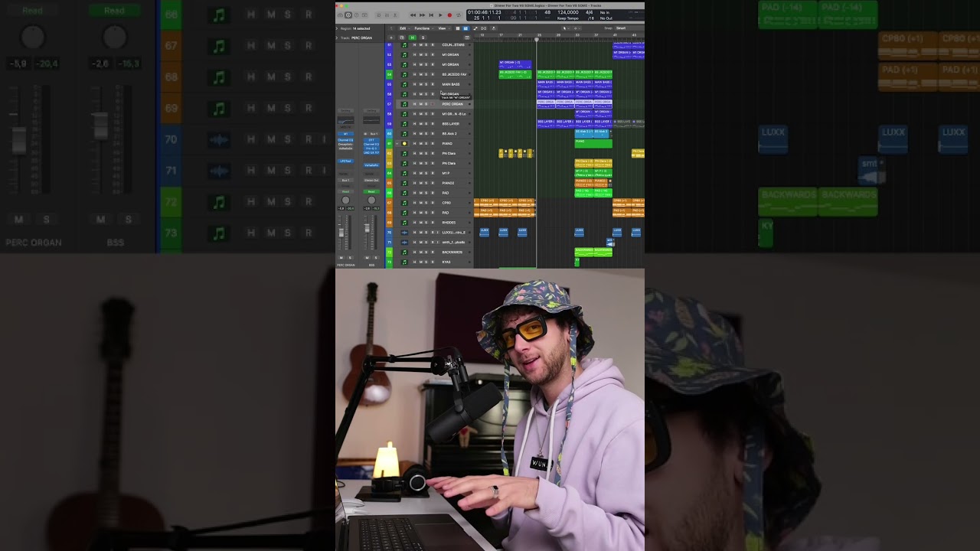Adjust PERC ORGAN channel volume fader
The image size is (980, 551).
(x=341, y=232)
